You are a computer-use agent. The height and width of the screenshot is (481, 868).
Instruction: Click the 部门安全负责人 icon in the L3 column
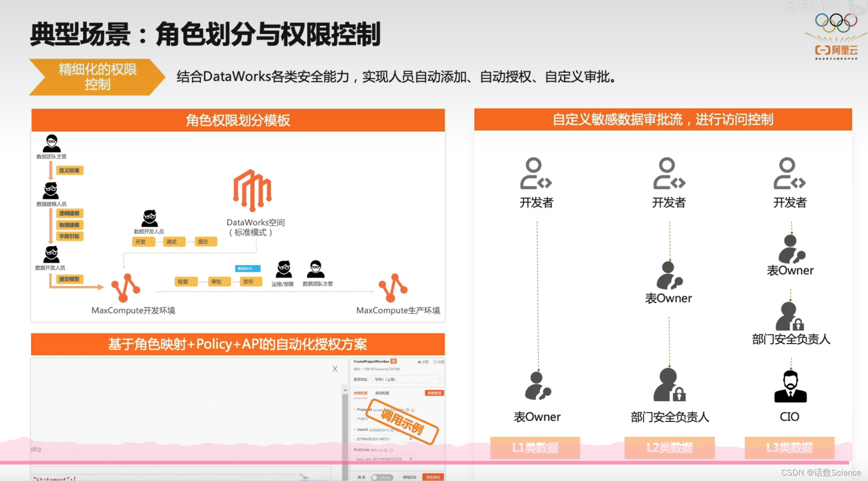click(x=790, y=316)
